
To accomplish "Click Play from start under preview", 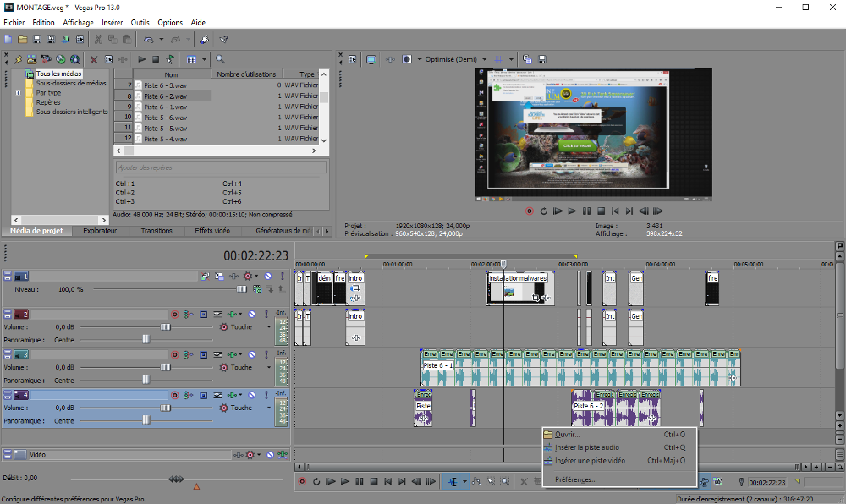I will [x=558, y=211].
